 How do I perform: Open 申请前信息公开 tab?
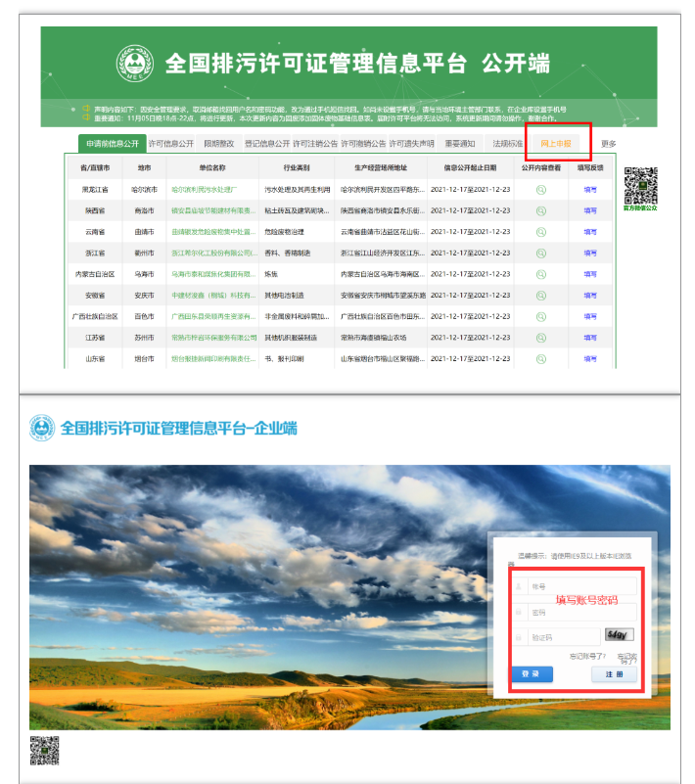[x=112, y=144]
